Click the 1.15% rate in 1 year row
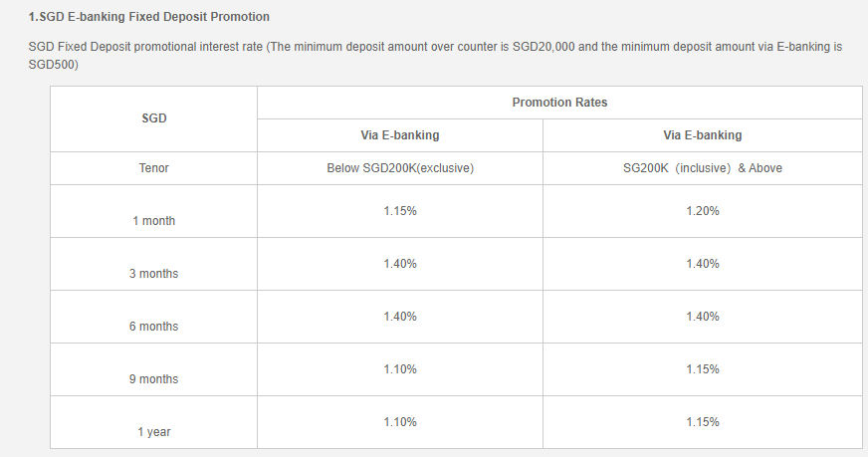 (x=702, y=422)
